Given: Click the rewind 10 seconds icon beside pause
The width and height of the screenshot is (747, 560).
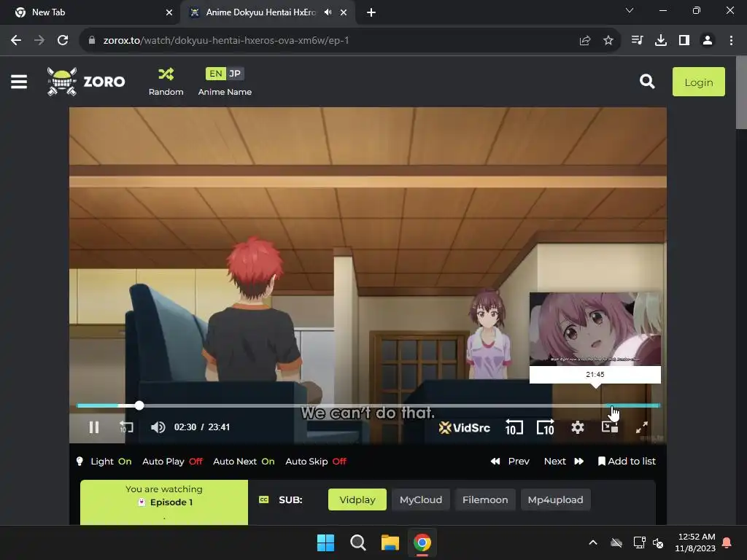Looking at the screenshot, I should [126, 427].
